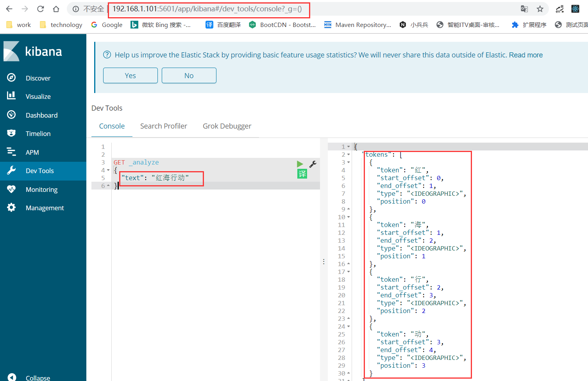Click the browser forward arrow
Image resolution: width=588 pixels, height=381 pixels.
pyautogui.click(x=25, y=9)
